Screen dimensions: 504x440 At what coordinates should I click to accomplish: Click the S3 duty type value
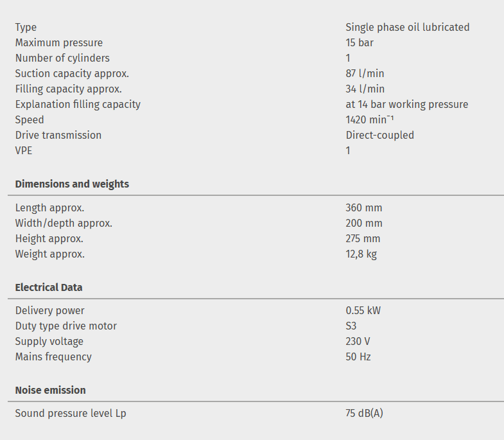351,326
